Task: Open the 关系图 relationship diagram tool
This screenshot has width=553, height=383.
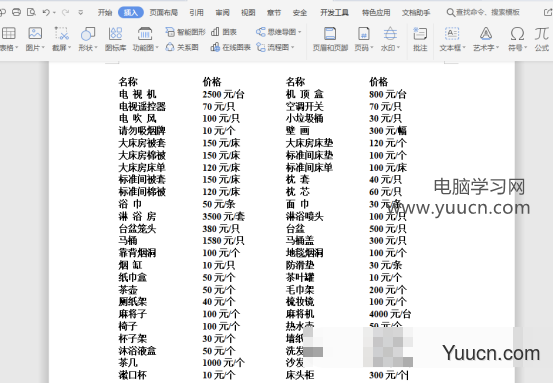Action: [182, 47]
